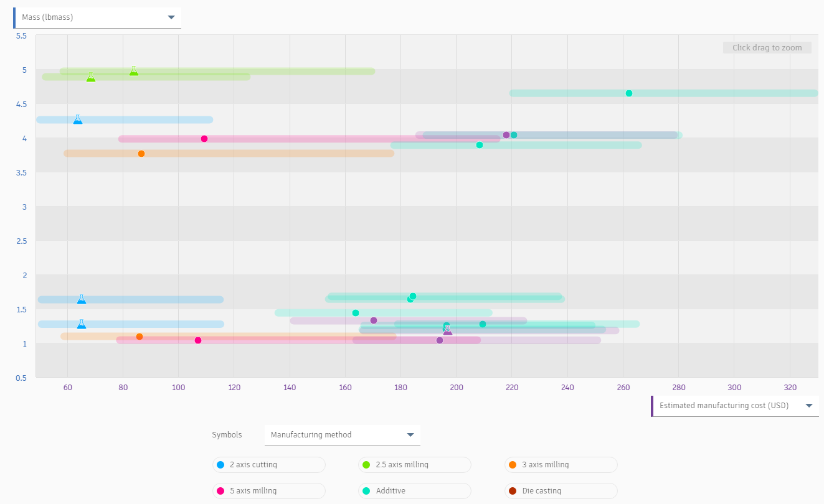Click the '5.5' tick label on the mass axis

coord(21,35)
